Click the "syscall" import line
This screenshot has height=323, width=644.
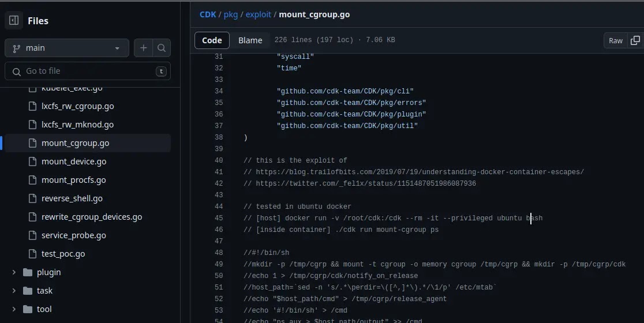coord(295,57)
